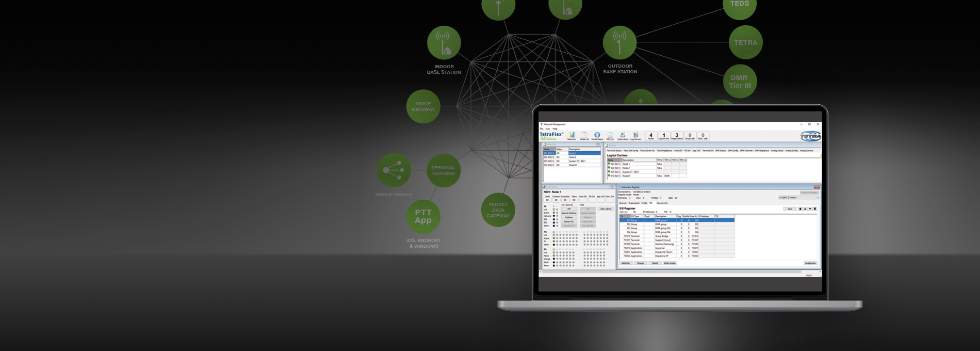Screen dimensions: 980x351
Task: Select the Dispatcher Team1 application row
Action: [x=677, y=252]
